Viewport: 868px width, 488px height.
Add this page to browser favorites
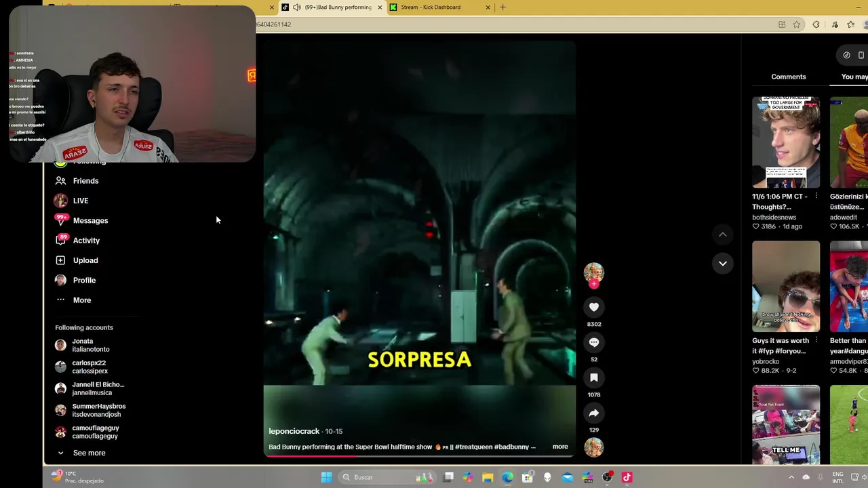[797, 24]
